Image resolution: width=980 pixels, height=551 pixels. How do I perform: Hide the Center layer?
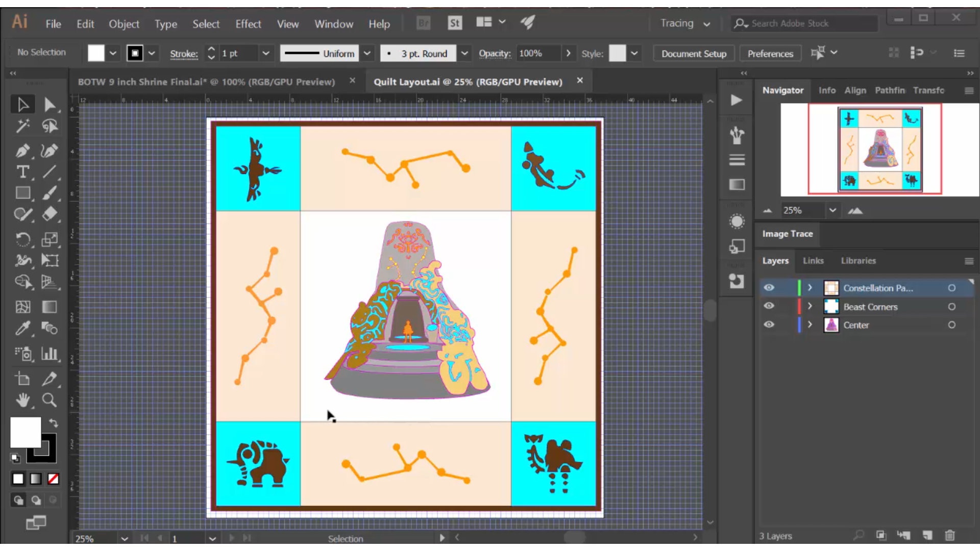click(769, 324)
